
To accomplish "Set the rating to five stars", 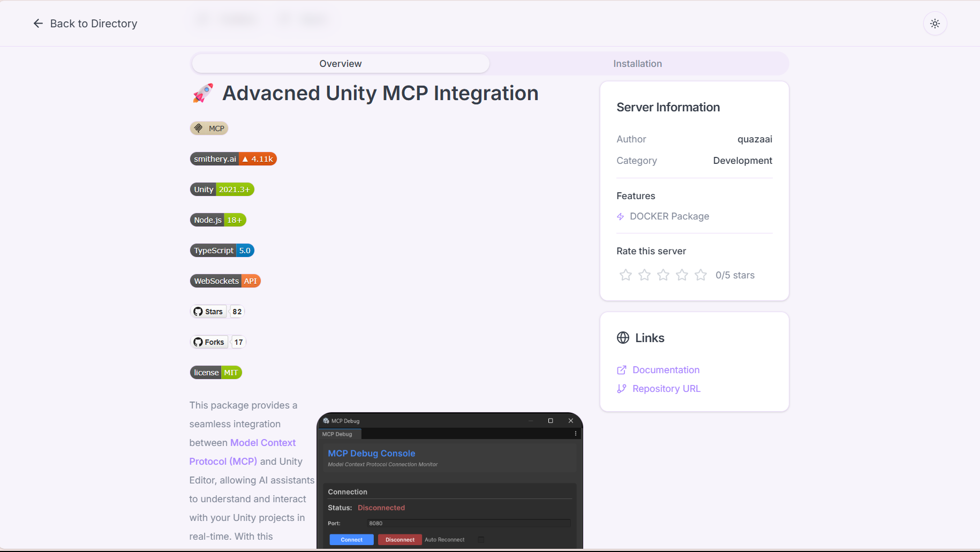I will (700, 275).
